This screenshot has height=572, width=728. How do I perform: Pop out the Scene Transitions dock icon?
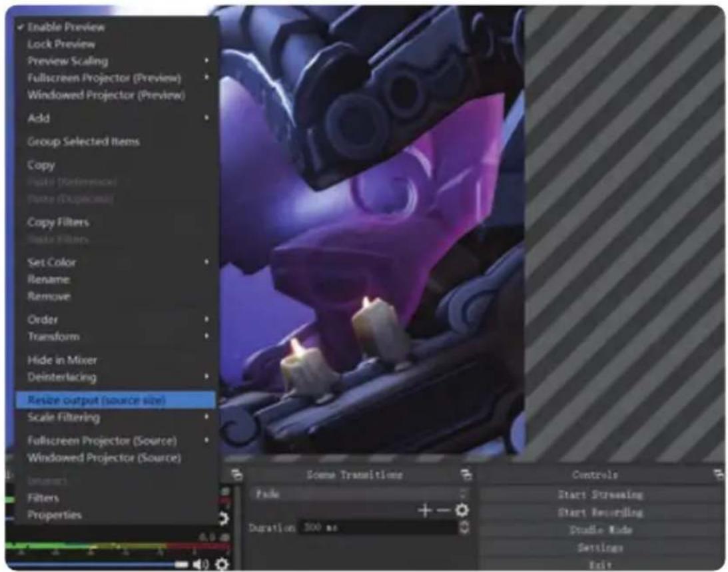(x=466, y=475)
